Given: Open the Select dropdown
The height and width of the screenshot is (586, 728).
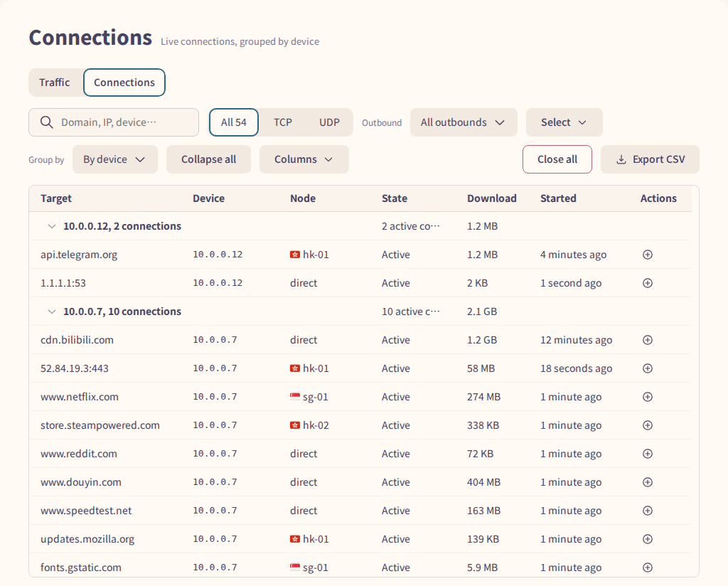Looking at the screenshot, I should click(x=564, y=122).
